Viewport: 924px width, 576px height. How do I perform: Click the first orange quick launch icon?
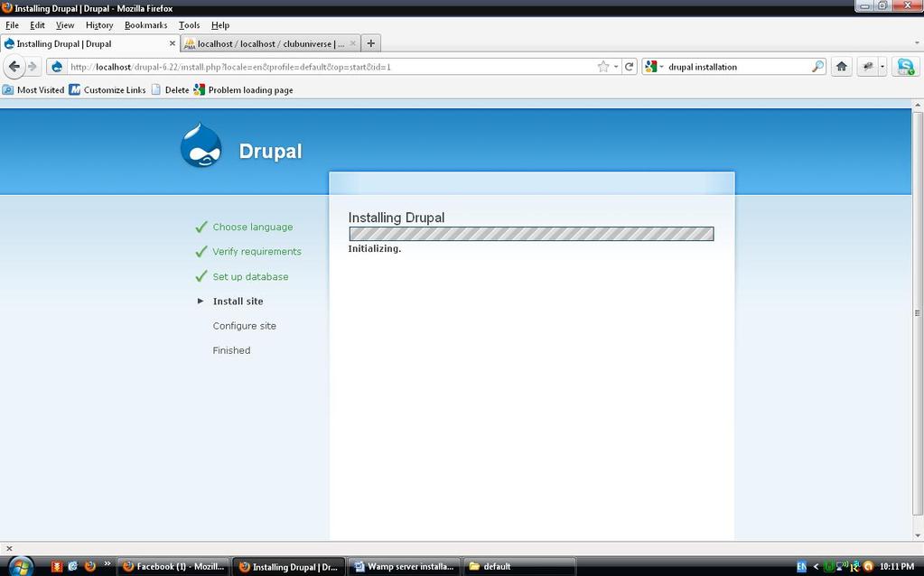[57, 566]
